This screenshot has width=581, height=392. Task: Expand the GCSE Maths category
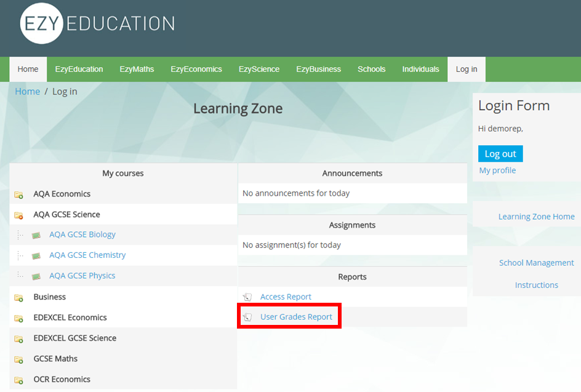click(55, 359)
